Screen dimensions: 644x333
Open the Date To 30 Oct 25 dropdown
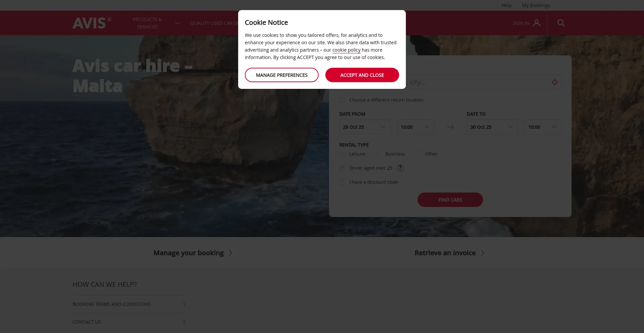click(492, 127)
